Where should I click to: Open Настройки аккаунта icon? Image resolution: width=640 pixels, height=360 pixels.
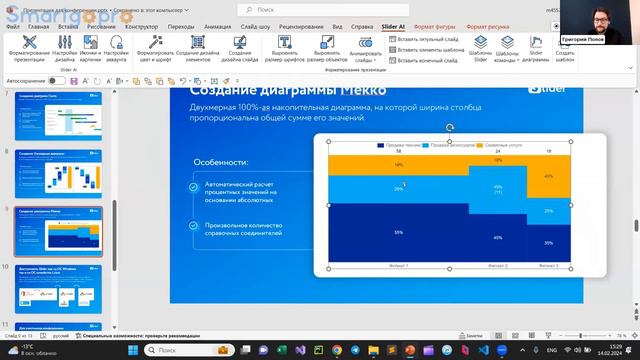pyautogui.click(x=116, y=48)
